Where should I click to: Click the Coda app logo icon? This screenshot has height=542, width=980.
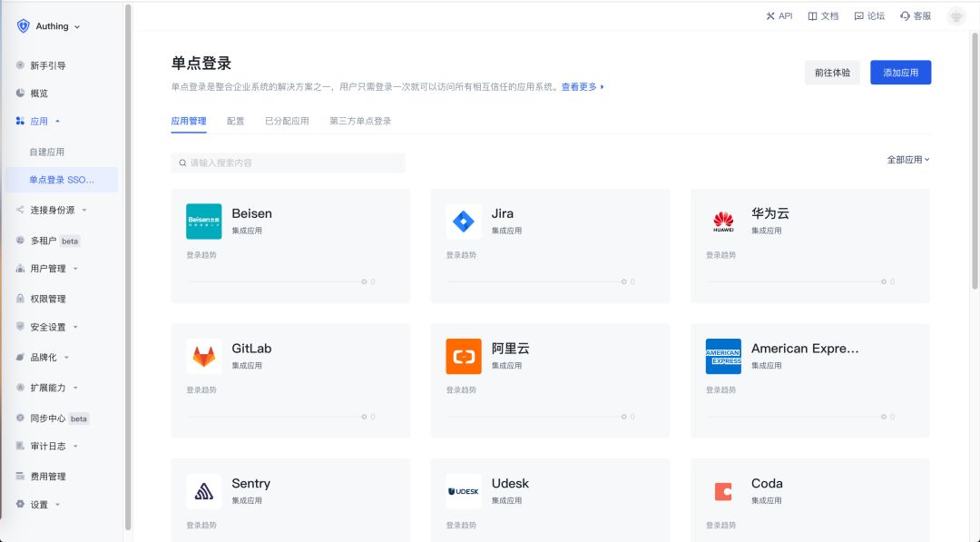[723, 491]
